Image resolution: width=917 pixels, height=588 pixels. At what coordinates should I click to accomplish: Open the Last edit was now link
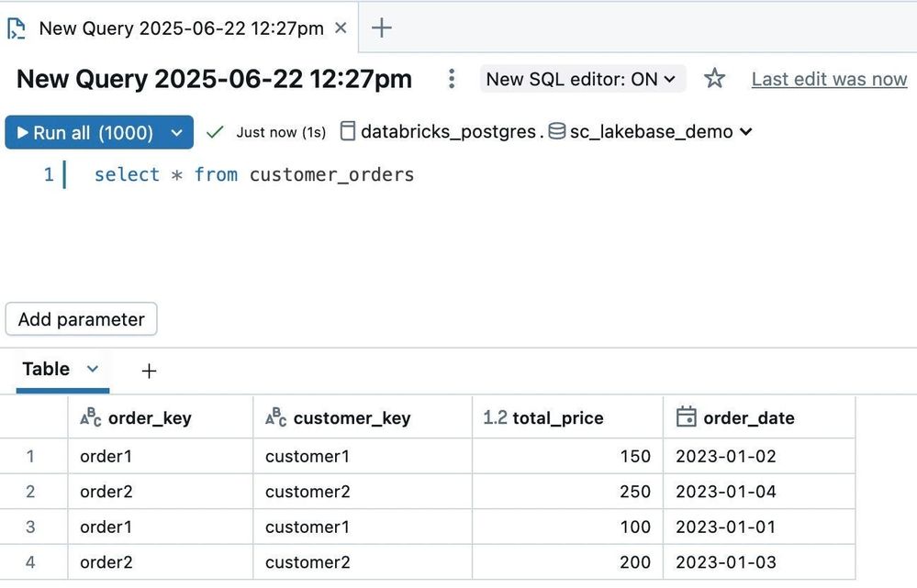click(x=829, y=79)
